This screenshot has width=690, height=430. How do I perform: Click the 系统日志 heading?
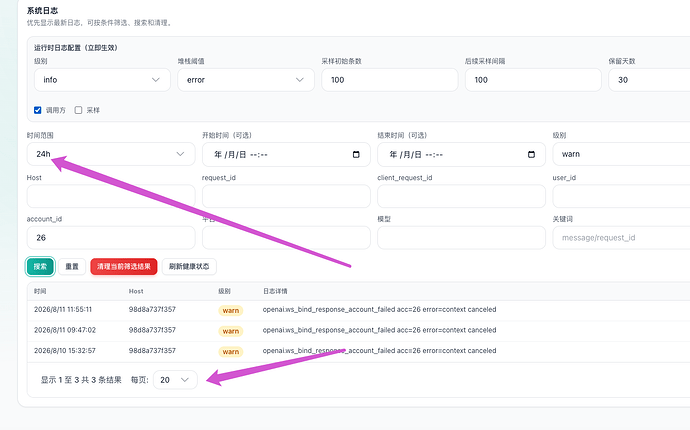coord(42,11)
